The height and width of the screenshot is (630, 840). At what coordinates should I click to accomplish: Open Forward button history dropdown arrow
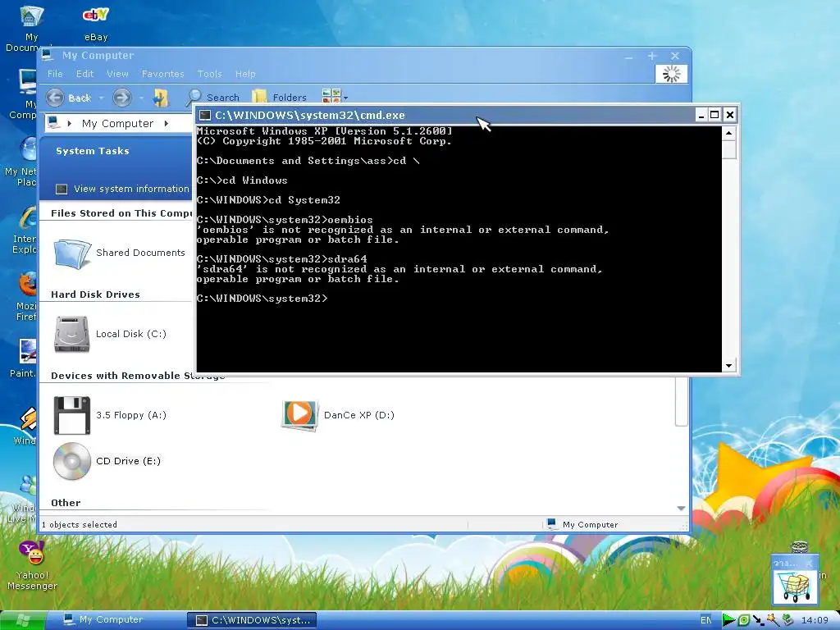point(141,98)
